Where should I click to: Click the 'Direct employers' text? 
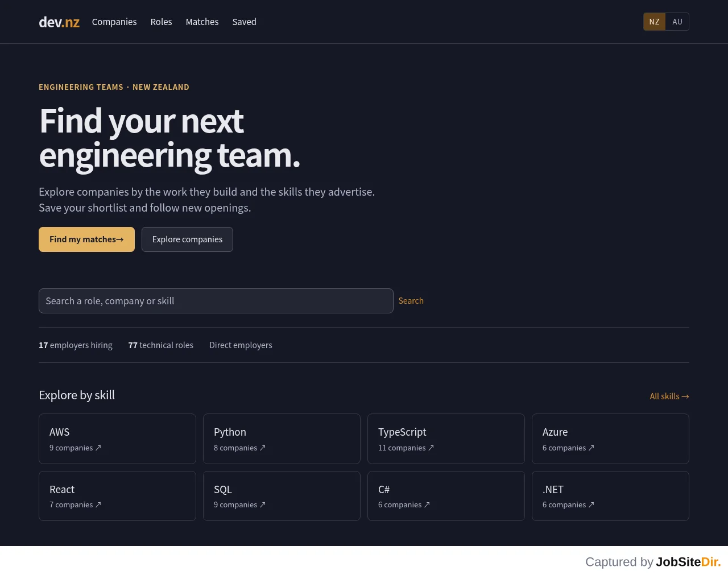tap(241, 345)
